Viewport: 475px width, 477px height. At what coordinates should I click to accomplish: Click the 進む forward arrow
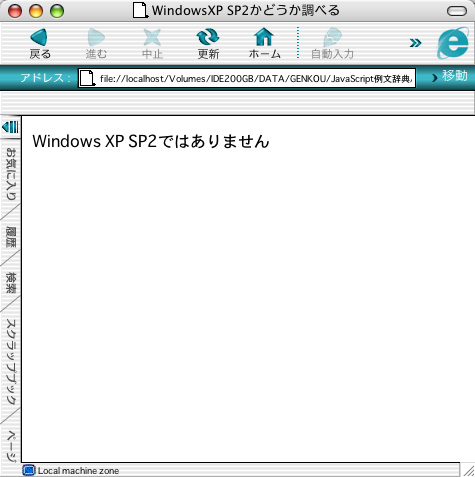click(x=96, y=43)
